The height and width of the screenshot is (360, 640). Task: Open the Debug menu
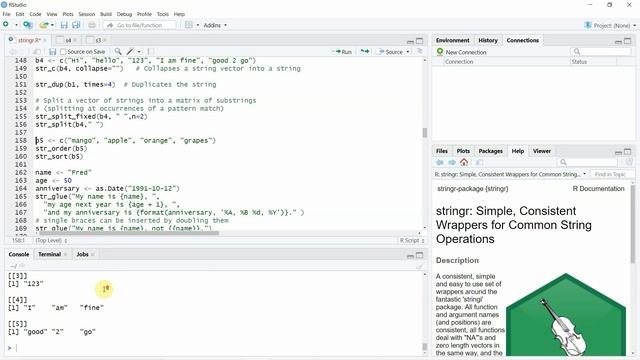(x=124, y=14)
